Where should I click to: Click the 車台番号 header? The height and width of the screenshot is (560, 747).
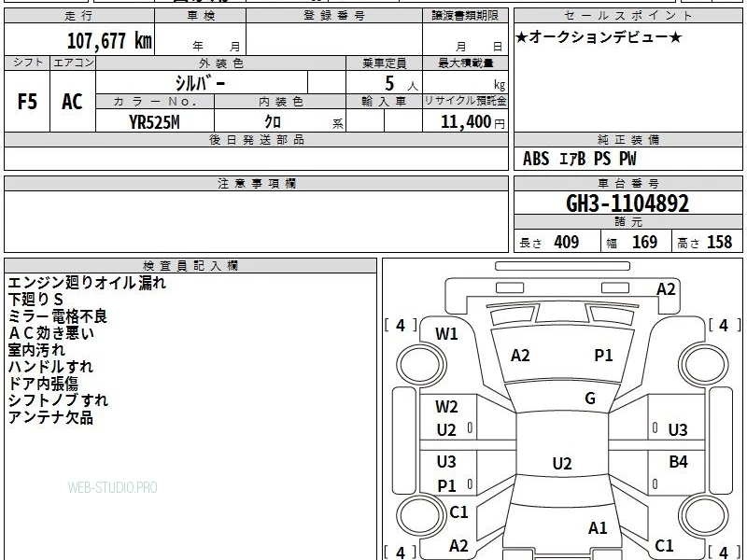627,184
